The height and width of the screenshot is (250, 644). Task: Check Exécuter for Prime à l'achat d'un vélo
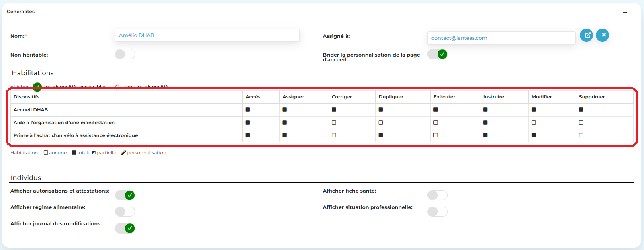tap(435, 135)
